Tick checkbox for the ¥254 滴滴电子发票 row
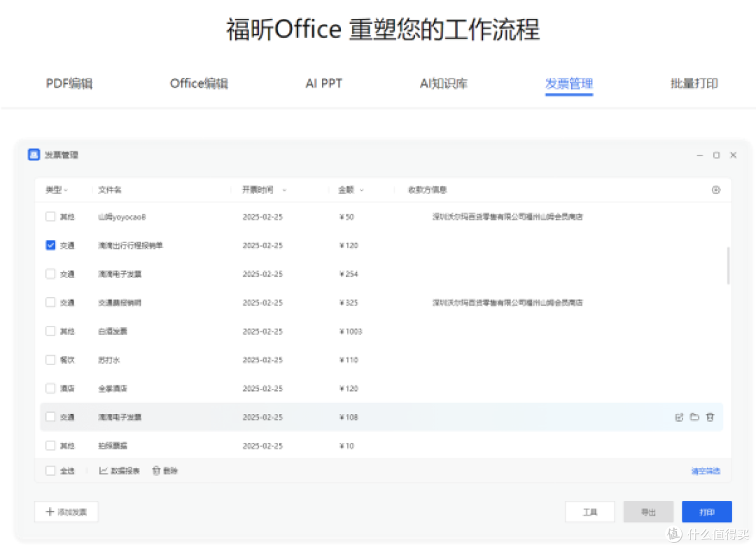Screen dimensions: 756x550 pos(50,274)
